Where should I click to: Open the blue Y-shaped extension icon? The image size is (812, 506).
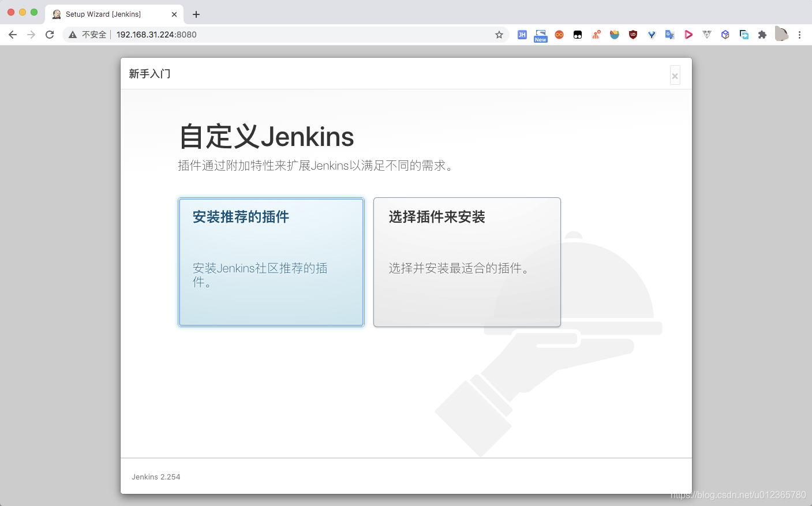click(x=652, y=35)
